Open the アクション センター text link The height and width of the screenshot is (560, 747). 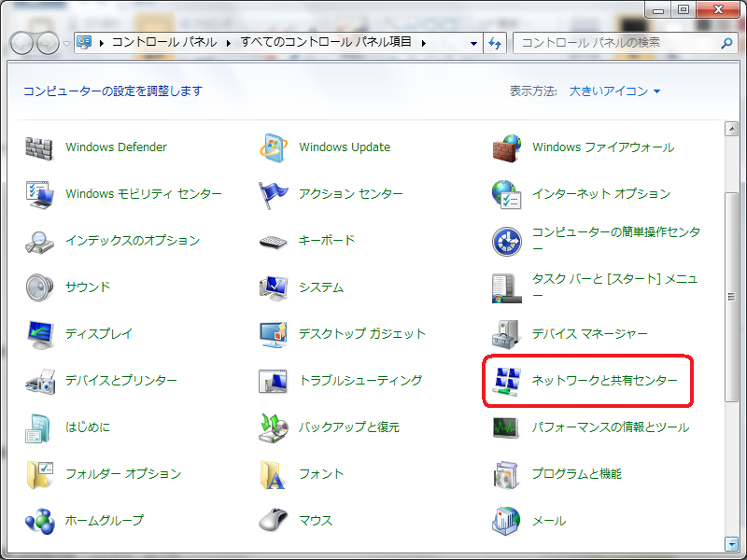[351, 194]
